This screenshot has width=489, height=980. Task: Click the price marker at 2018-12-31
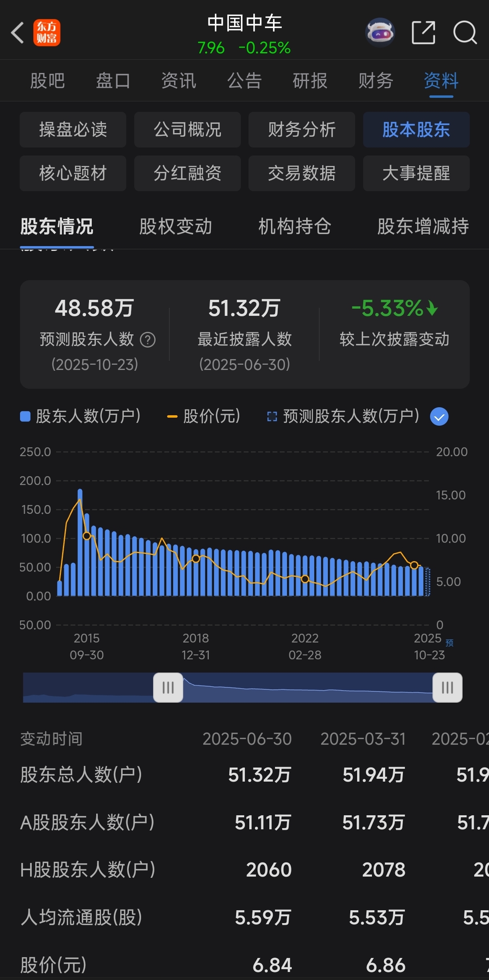(196, 558)
